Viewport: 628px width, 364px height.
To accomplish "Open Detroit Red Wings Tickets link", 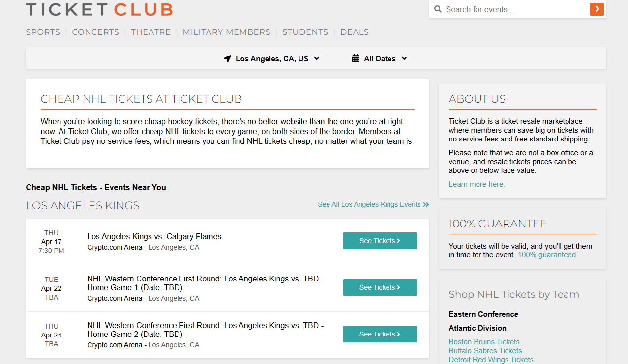I will point(491,360).
